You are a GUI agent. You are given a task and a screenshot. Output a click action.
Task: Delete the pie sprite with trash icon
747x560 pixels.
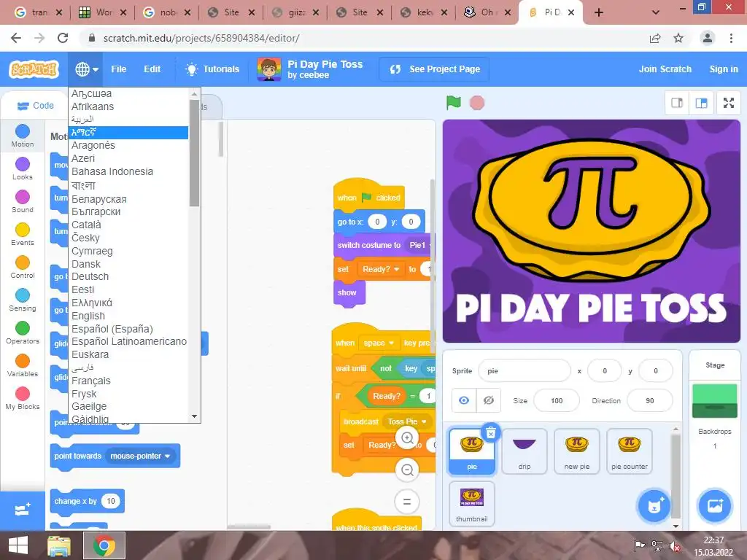coord(491,433)
